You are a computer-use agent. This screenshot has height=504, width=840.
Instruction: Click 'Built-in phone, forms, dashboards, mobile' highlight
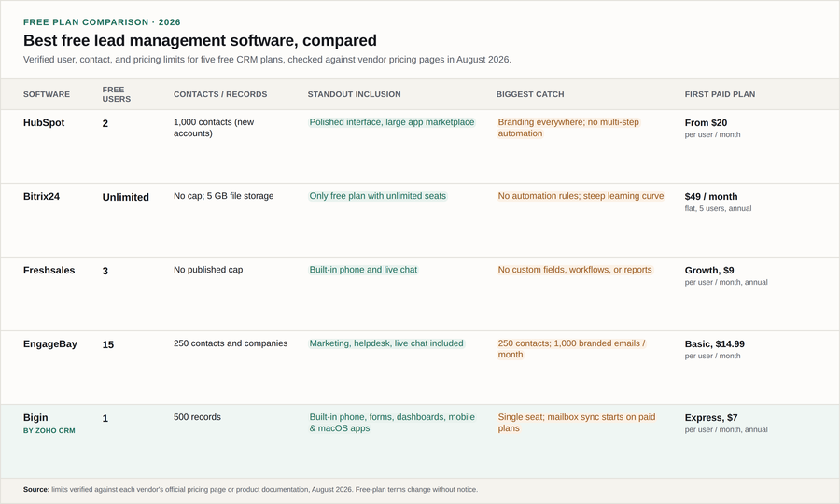(x=392, y=423)
